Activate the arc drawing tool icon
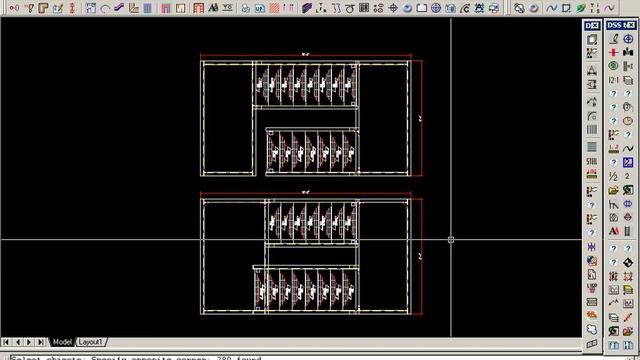Image resolution: width=640 pixels, height=360 pixels. click(105, 8)
